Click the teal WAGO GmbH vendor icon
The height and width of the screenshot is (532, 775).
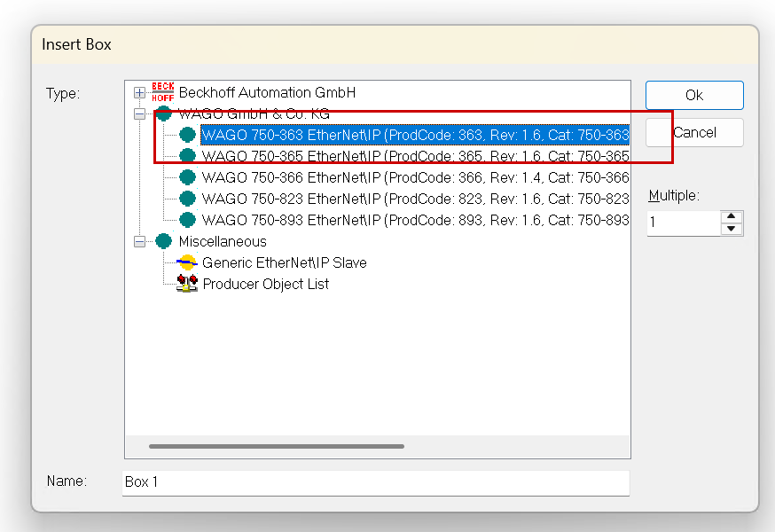pos(163,113)
